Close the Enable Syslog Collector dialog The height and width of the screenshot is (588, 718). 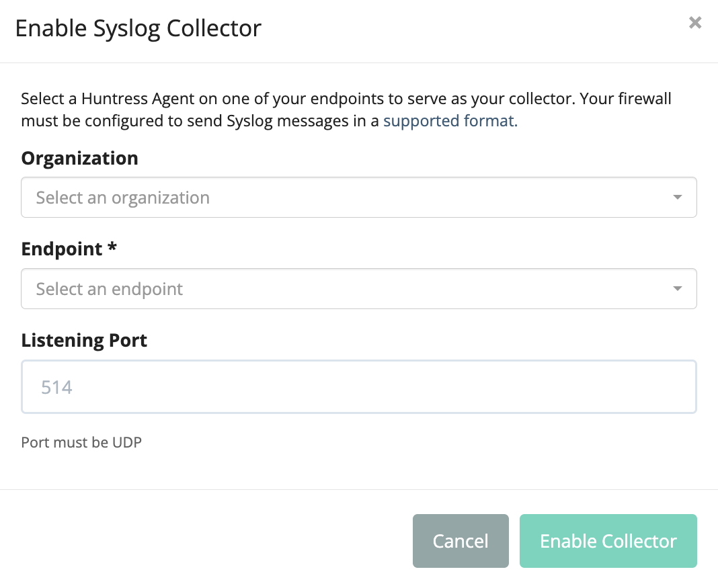click(694, 22)
